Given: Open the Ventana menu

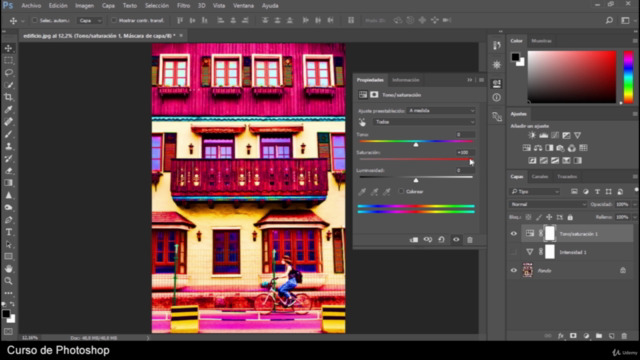Looking at the screenshot, I should tap(243, 6).
